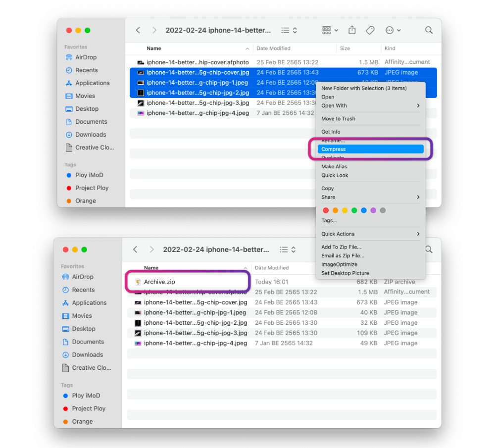The width and height of the screenshot is (495, 448).
Task: Apply the red tag color dot
Action: coord(326,210)
